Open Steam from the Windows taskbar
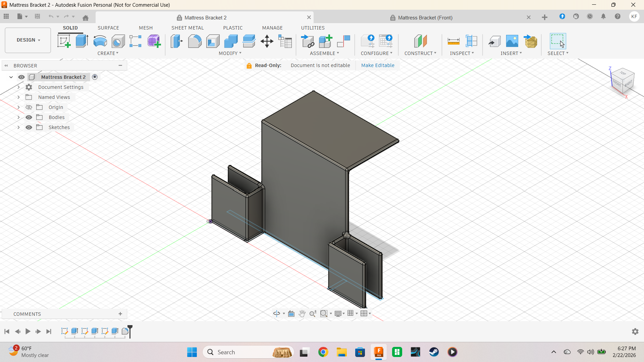 [x=434, y=352]
